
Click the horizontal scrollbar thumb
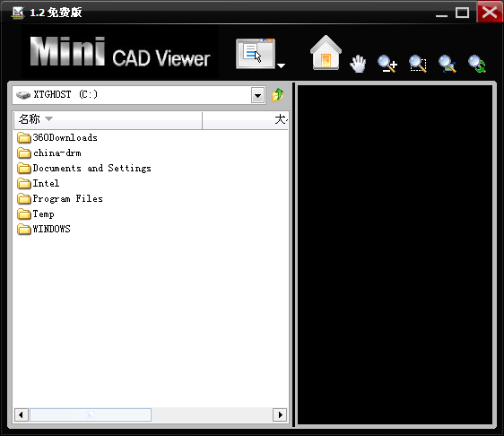[x=91, y=414]
